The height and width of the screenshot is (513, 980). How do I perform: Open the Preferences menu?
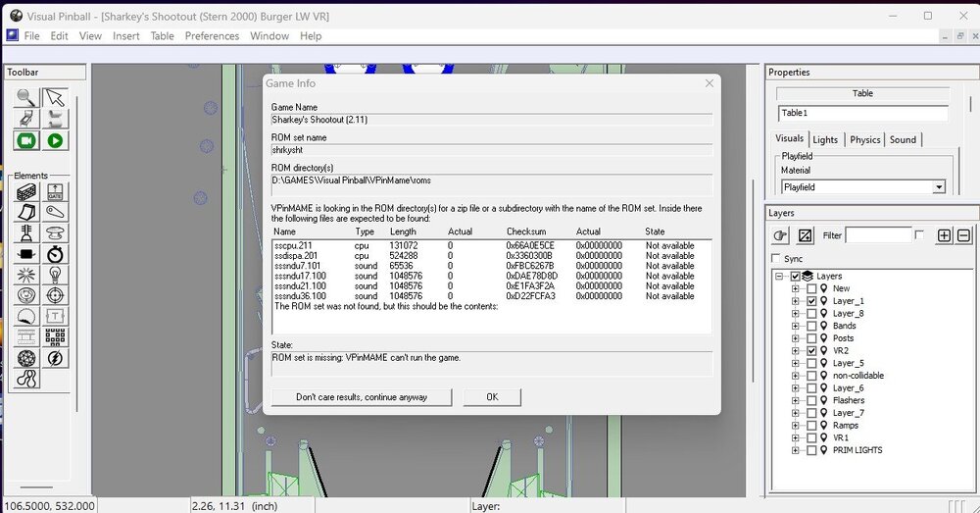[x=212, y=35]
